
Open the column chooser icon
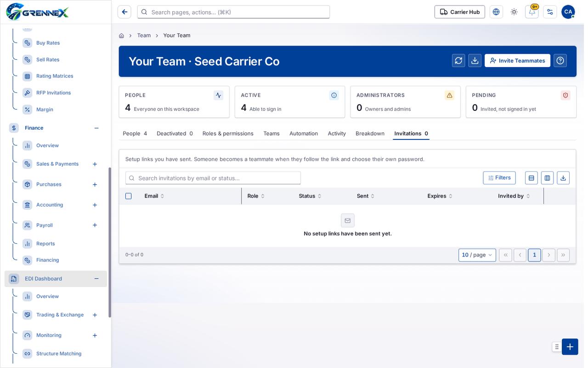click(547, 178)
